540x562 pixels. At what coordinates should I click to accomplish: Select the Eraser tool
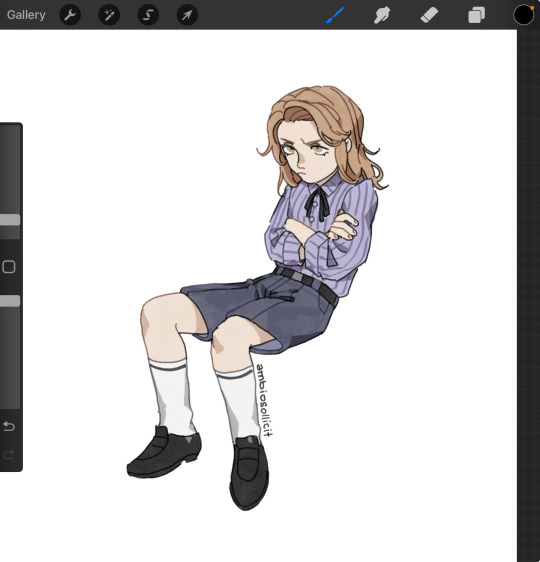429,15
